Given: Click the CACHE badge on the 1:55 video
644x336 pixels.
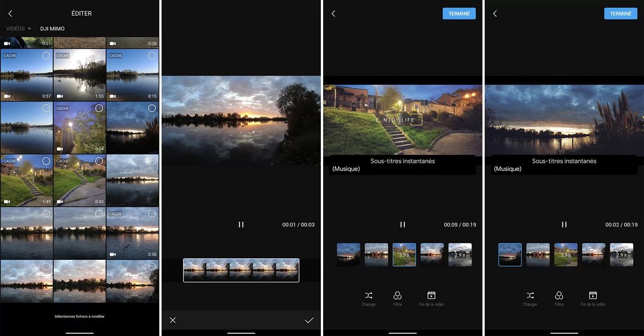Looking at the screenshot, I should coord(63,56).
